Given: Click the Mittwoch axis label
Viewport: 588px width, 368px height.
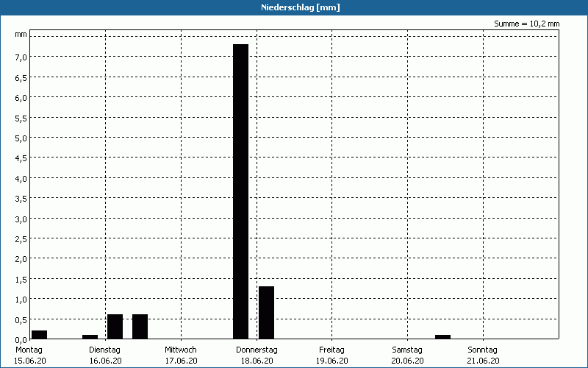Looking at the screenshot, I should click(x=181, y=350).
